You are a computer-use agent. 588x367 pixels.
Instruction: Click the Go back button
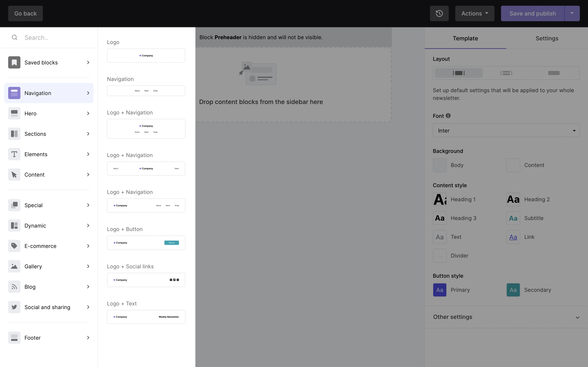coord(25,13)
